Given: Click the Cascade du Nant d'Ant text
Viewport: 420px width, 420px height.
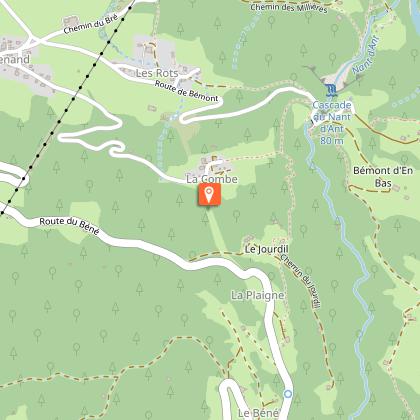Looking at the screenshot, I should (332, 123).
